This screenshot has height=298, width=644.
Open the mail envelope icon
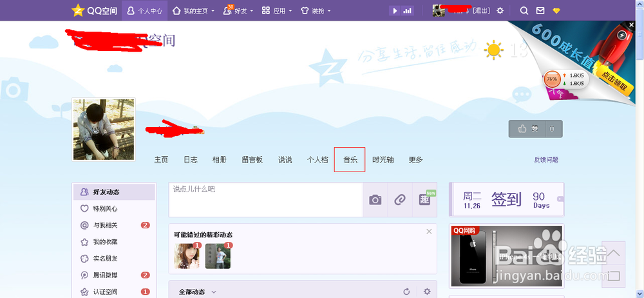pyautogui.click(x=540, y=11)
